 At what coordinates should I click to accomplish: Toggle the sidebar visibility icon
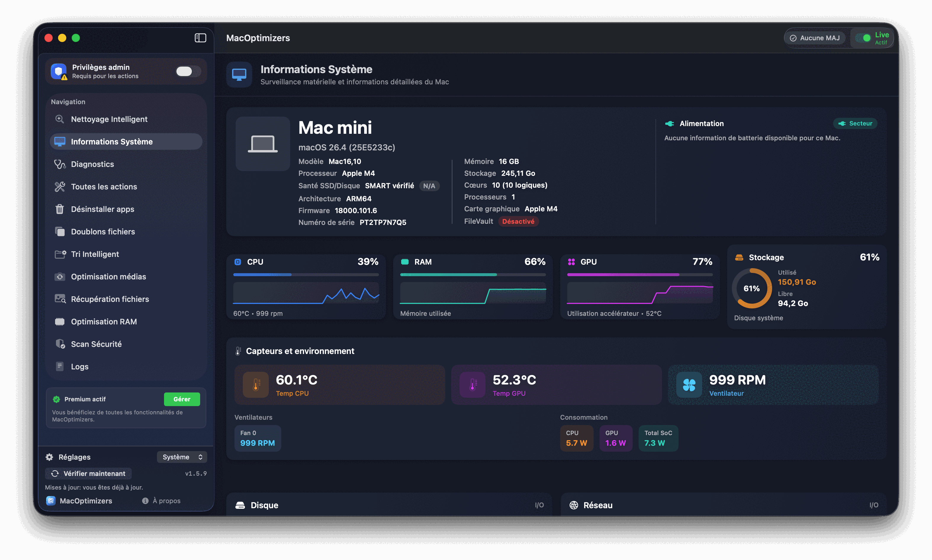(x=200, y=38)
